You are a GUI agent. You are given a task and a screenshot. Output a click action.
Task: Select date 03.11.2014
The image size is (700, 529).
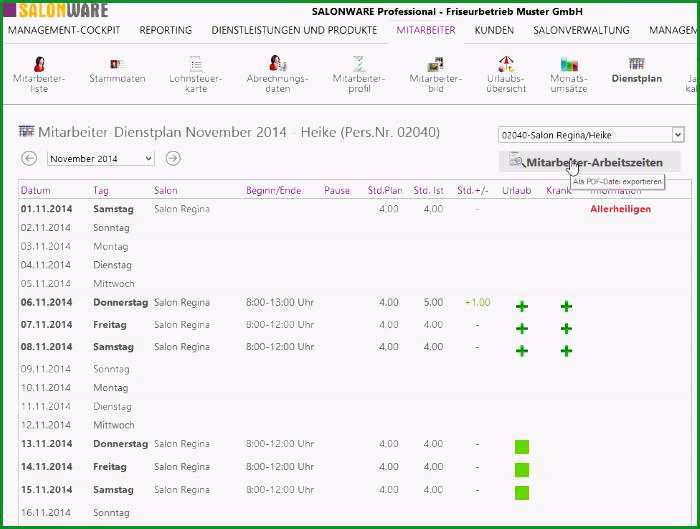point(46,246)
